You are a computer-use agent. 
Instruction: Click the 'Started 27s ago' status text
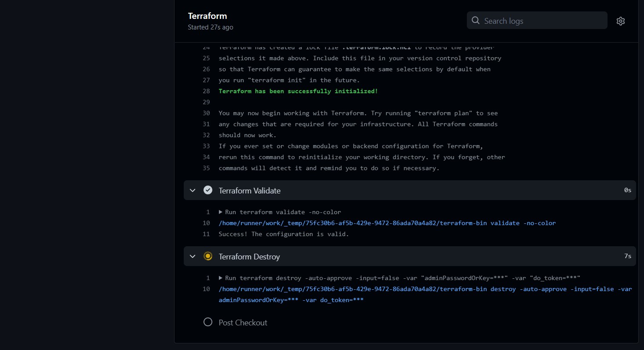[x=211, y=27]
